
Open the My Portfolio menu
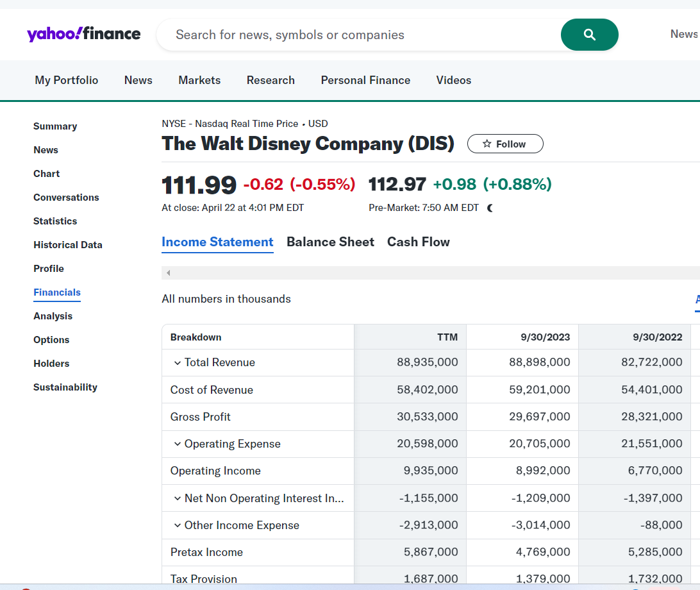[x=67, y=80]
